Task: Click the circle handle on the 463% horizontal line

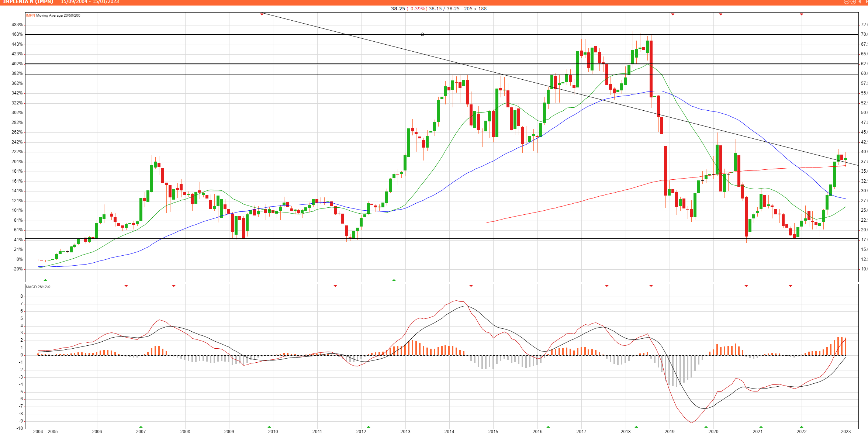Action: [x=422, y=34]
